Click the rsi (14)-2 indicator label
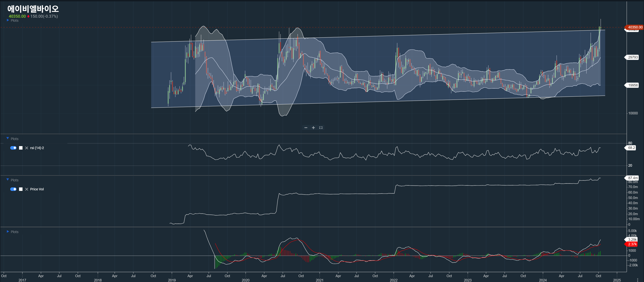 click(37, 148)
